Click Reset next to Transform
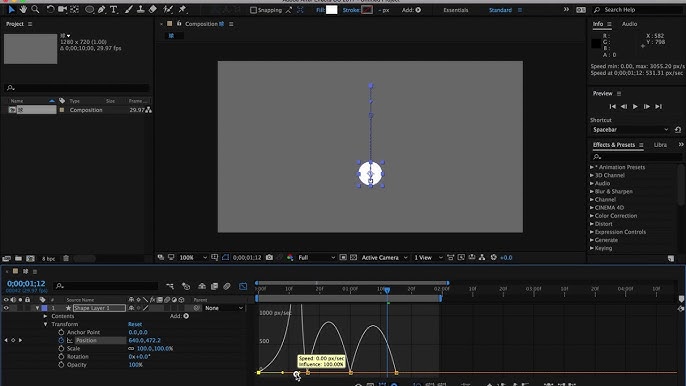Image resolution: width=686 pixels, height=386 pixels. tap(135, 324)
